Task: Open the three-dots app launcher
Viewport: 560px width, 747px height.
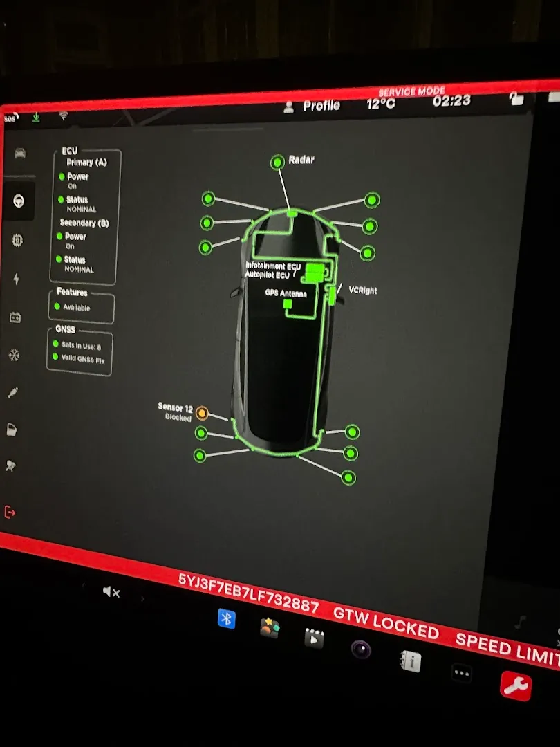Action: coord(461,673)
